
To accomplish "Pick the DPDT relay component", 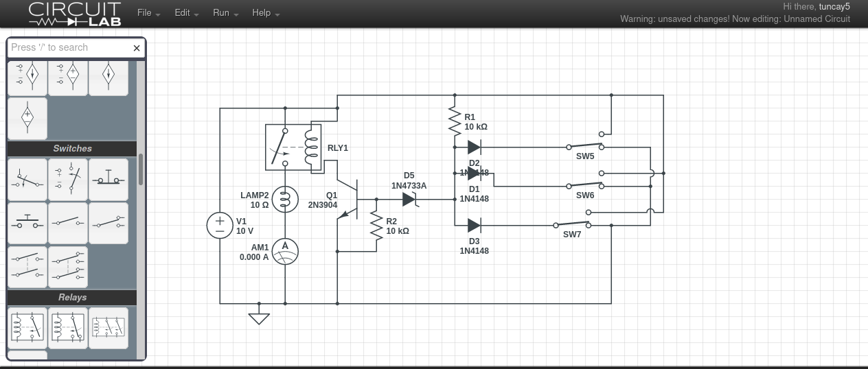I will coord(108,328).
